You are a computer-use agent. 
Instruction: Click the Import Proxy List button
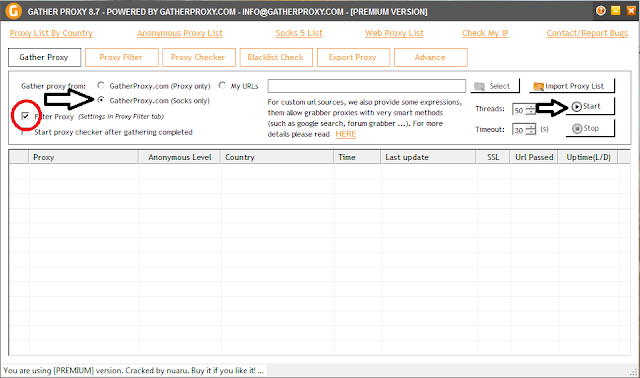click(571, 86)
